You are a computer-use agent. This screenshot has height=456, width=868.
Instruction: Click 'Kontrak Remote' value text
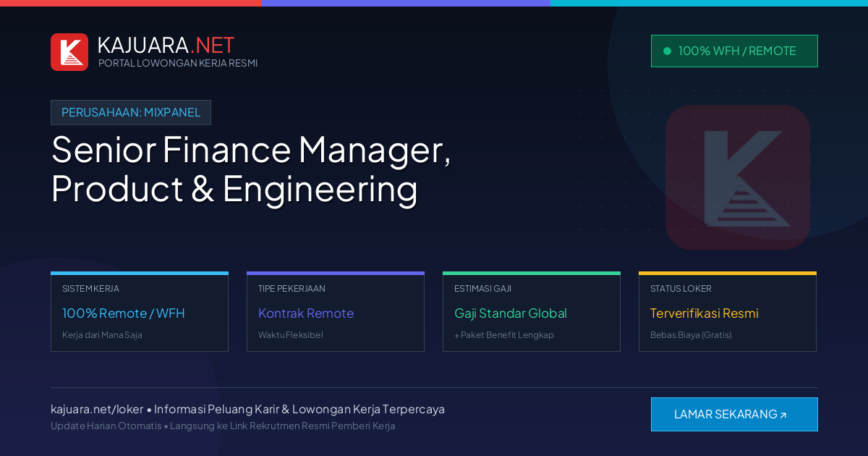(306, 313)
